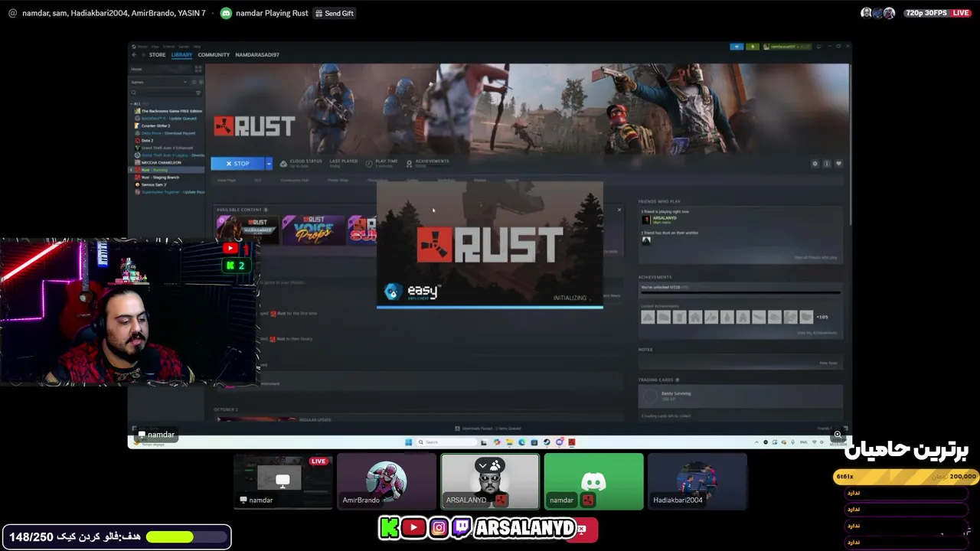Screen dimensions: 980x551
Task: Click zoom magnifier on stream view
Action: [838, 435]
